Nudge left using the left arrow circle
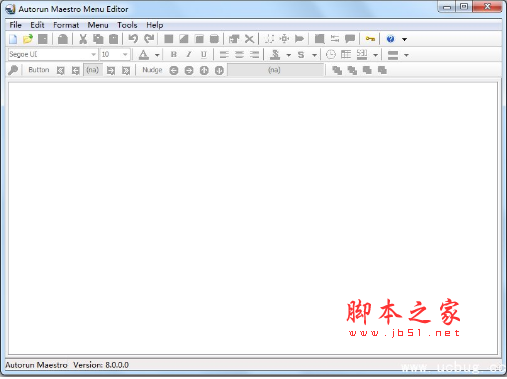The height and width of the screenshot is (379, 507). pyautogui.click(x=174, y=70)
